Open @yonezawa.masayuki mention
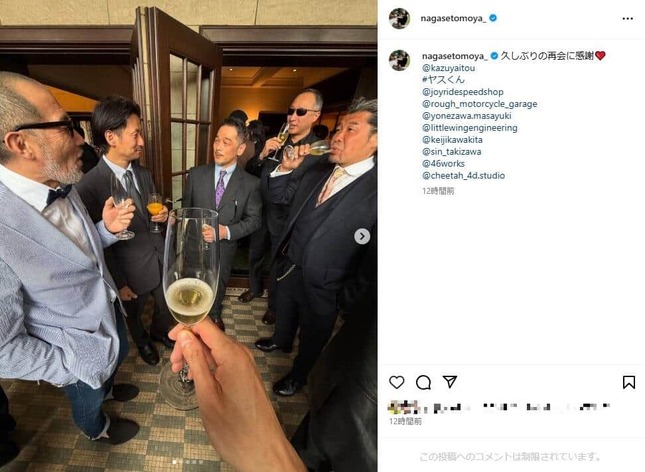Screen dimensions: 645x472 tap(465, 116)
